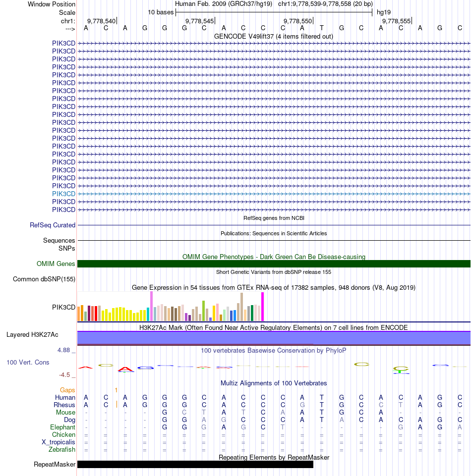Click the Common dbSNP(155) track label
The height and width of the screenshot is (476, 471).
44,279
